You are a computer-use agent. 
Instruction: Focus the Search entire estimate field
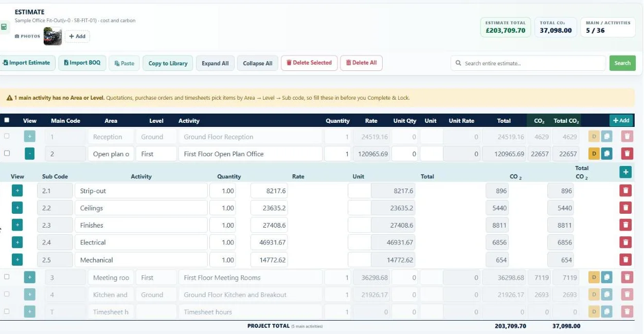click(528, 63)
